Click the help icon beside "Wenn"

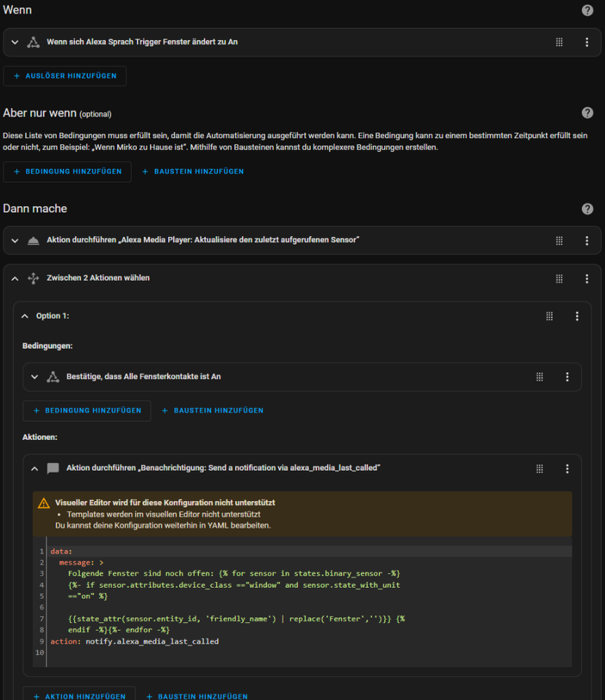point(587,10)
